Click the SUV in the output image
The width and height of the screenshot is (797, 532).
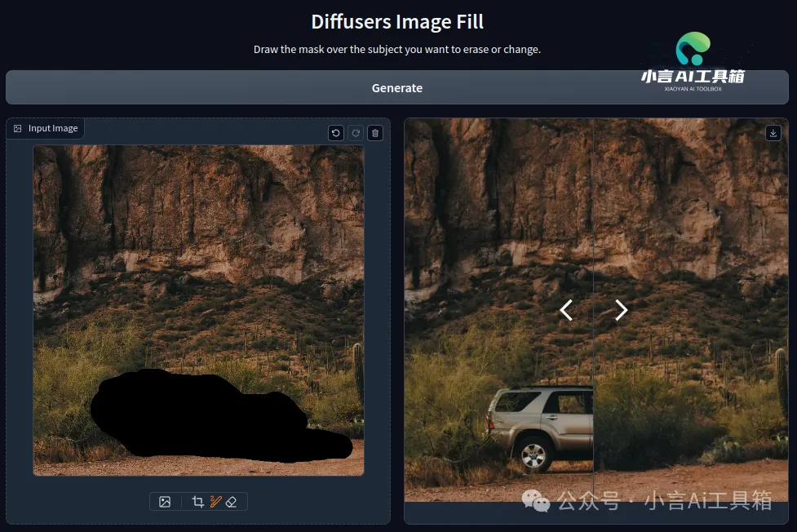(540, 428)
